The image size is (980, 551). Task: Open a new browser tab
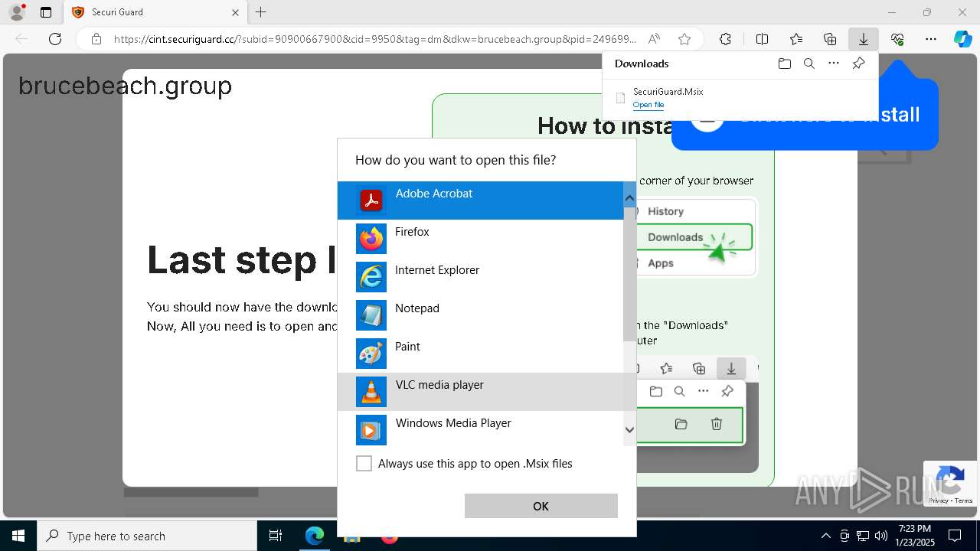tap(261, 12)
